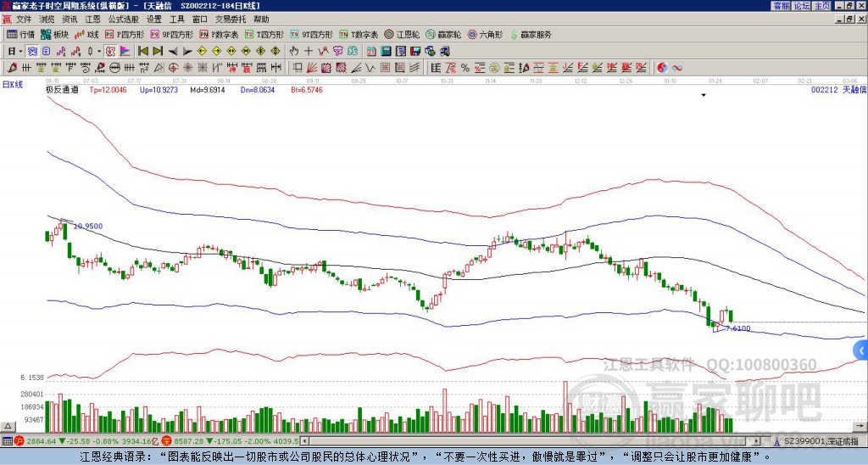The width and height of the screenshot is (868, 465).
Task: Toggle the 权 adjustment button
Action: click(111, 52)
